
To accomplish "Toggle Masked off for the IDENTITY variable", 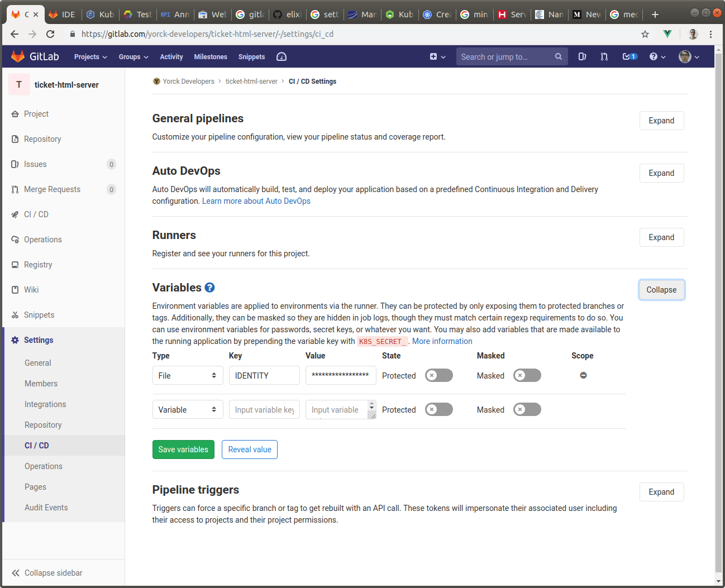I will [527, 375].
